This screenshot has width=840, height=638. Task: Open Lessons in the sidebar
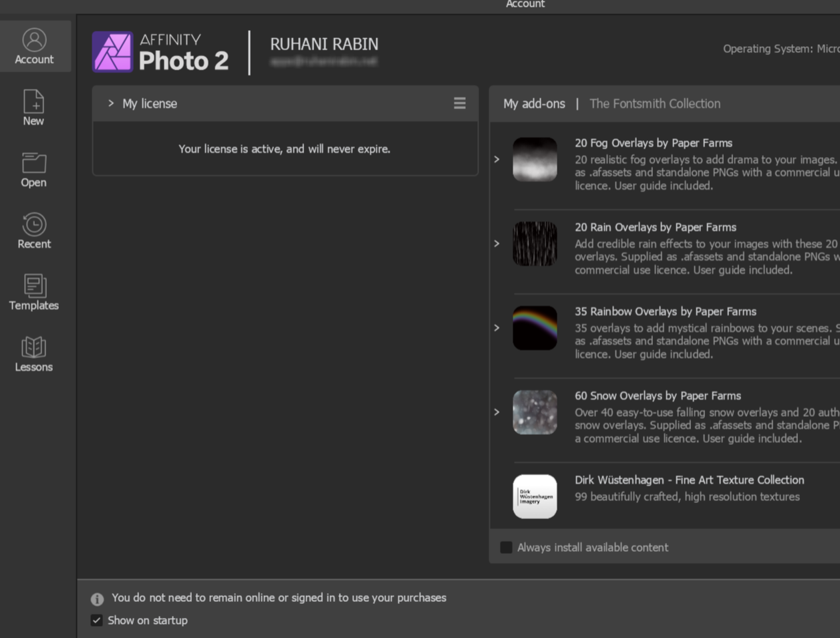tap(33, 353)
